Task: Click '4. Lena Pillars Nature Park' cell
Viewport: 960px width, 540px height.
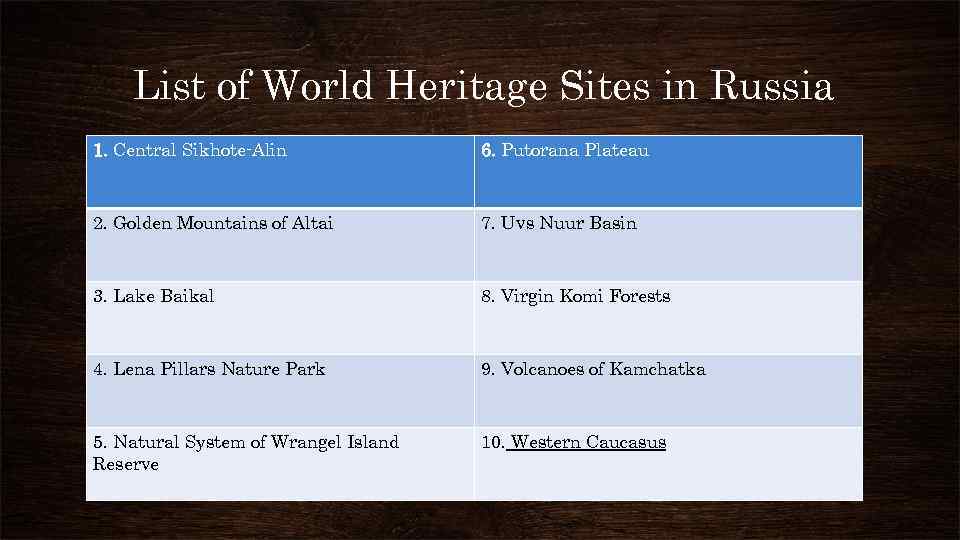Action: (280, 390)
